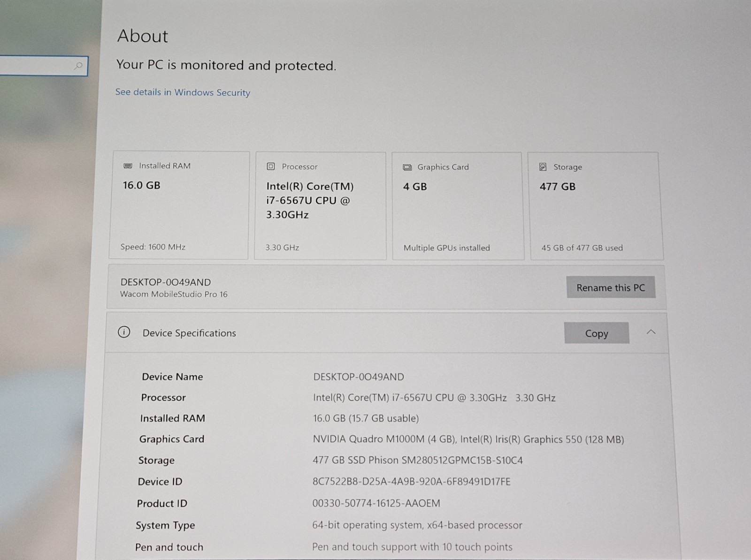Select the processor name in Processor card
This screenshot has height=560, width=751.
pos(310,200)
